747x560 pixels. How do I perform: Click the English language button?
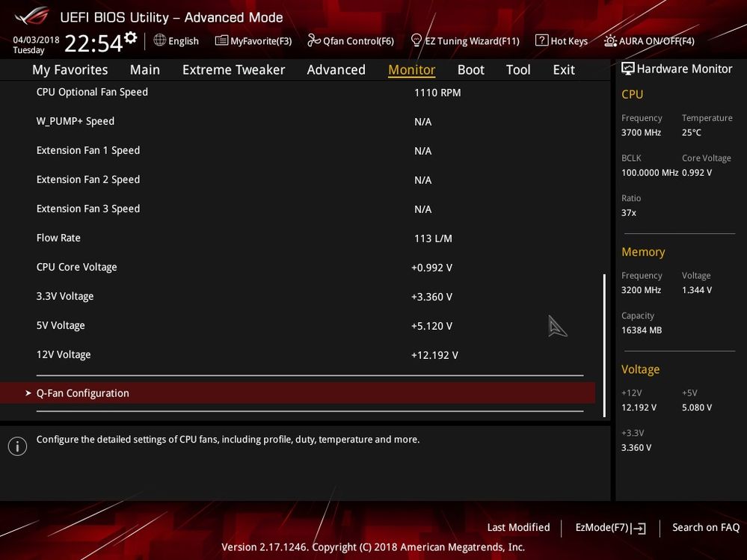coord(183,41)
